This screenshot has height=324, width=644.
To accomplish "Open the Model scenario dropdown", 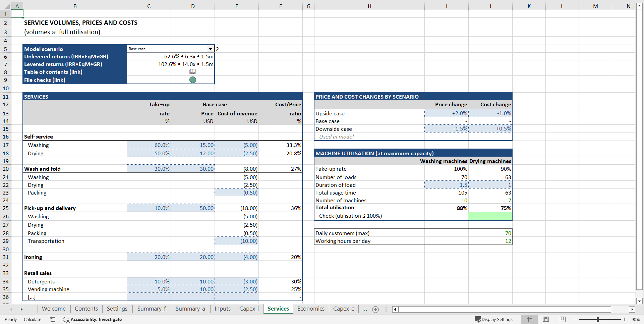I will (211, 49).
